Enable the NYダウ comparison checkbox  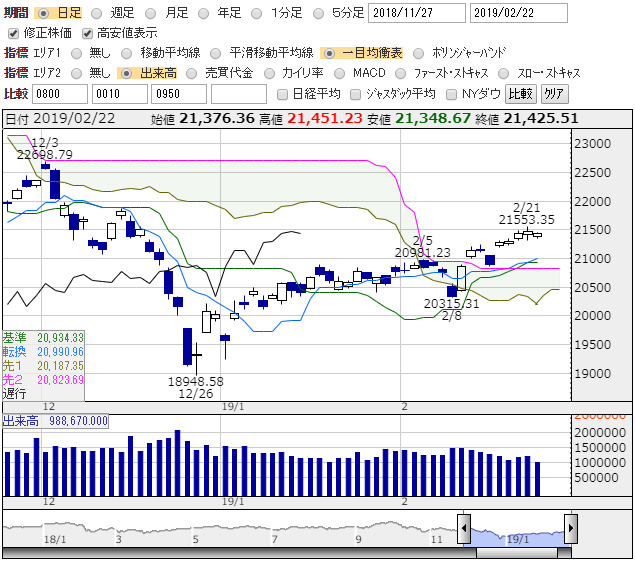click(x=451, y=94)
